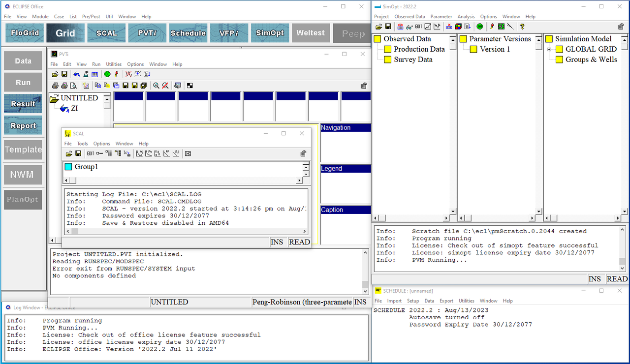
Task: Click the save disk icon in PVTi toolbar
Action: (x=64, y=74)
